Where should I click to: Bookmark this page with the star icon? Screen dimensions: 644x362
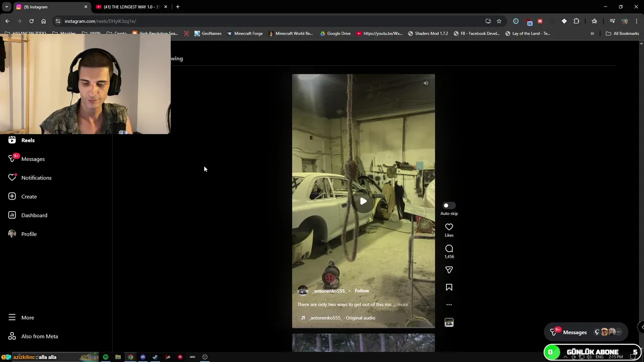click(499, 21)
